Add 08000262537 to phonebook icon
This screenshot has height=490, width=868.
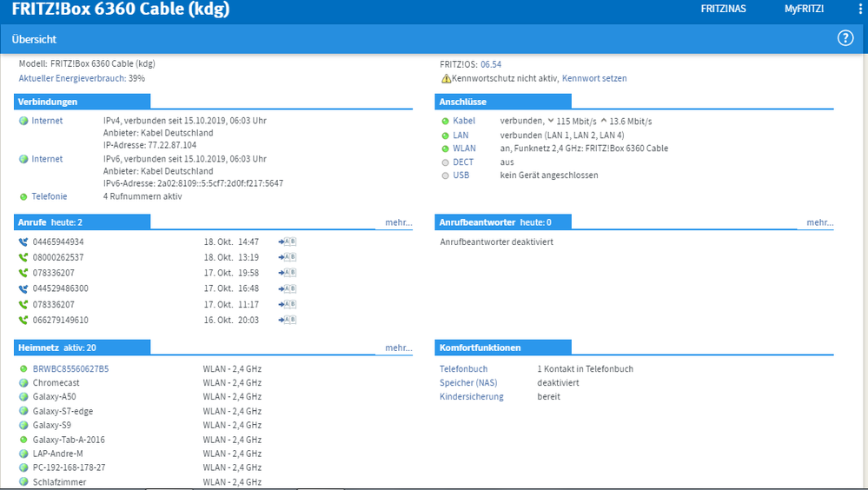tap(288, 257)
